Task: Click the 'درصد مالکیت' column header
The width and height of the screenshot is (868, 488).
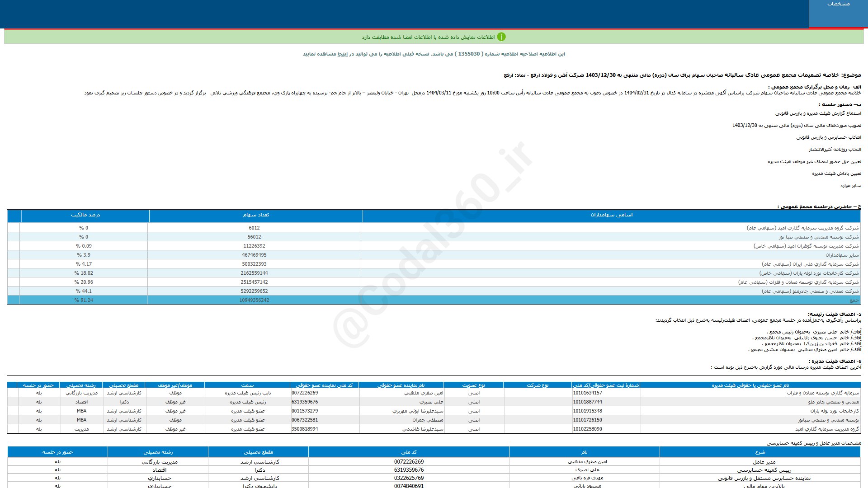Action: [x=85, y=215]
